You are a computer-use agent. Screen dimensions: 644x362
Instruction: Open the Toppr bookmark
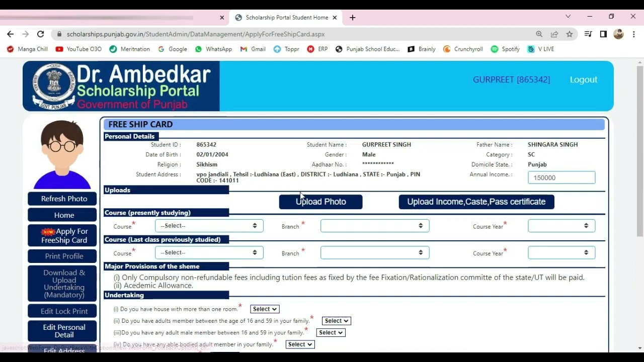286,49
